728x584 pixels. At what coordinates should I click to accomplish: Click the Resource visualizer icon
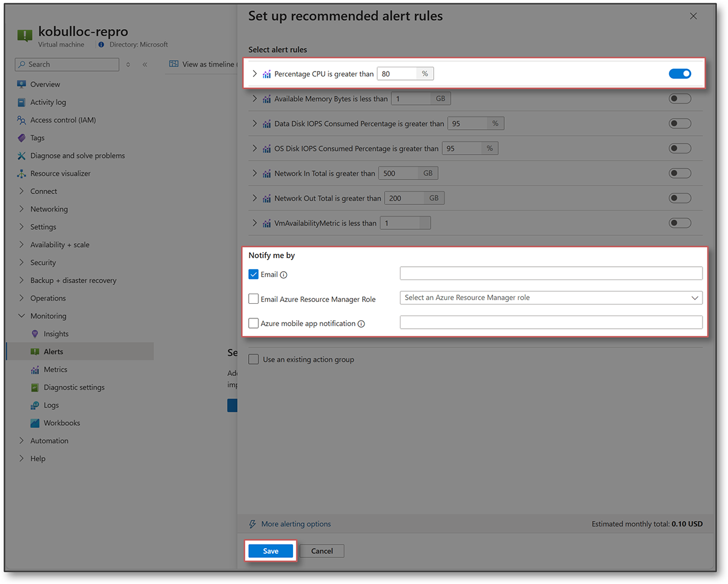tap(22, 173)
